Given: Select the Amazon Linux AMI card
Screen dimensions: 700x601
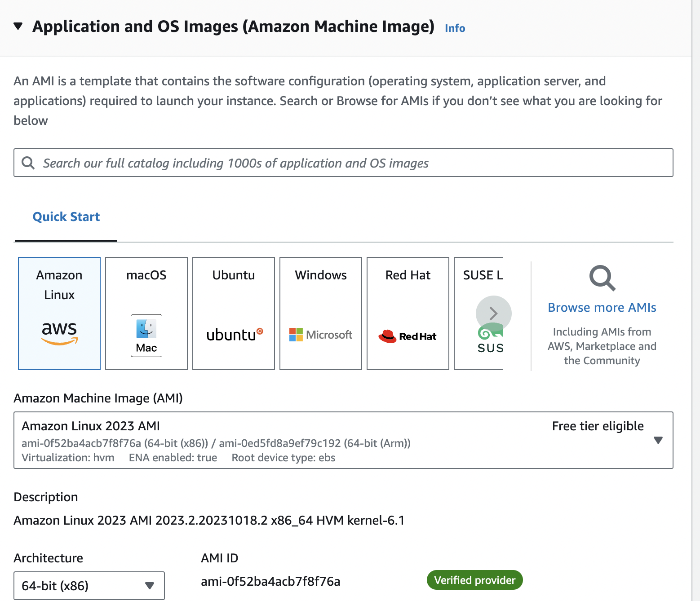Looking at the screenshot, I should tap(59, 314).
